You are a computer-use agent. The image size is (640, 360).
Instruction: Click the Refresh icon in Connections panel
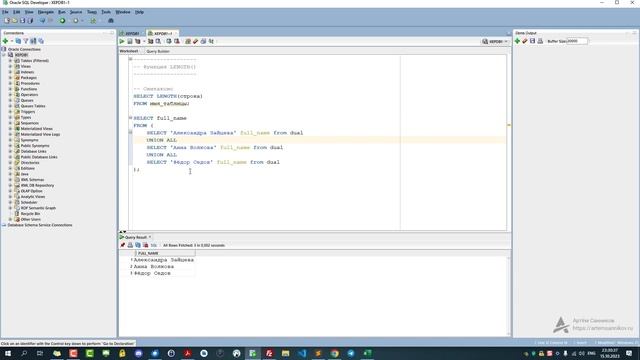point(18,41)
